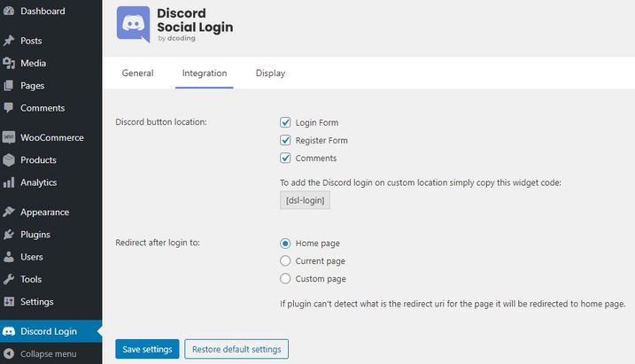635x364 pixels.
Task: Choose the Custom page radio button
Action: (x=285, y=279)
